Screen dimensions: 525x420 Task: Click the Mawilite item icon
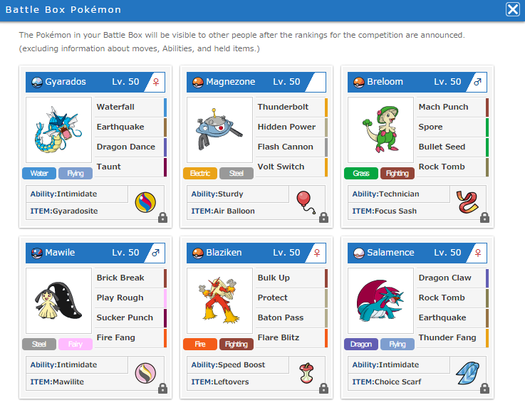coord(145,373)
